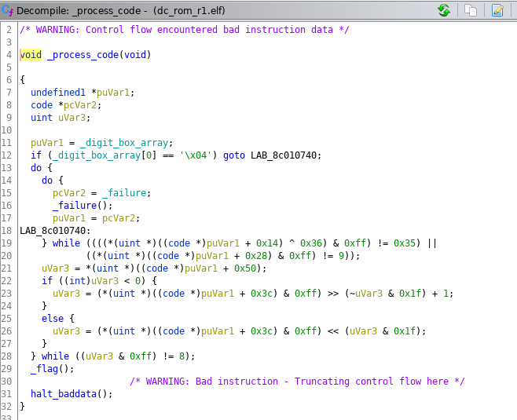Viewport: 517px width, 420px height.
Task: Click the Re-decompile refresh icon
Action: tap(444, 10)
